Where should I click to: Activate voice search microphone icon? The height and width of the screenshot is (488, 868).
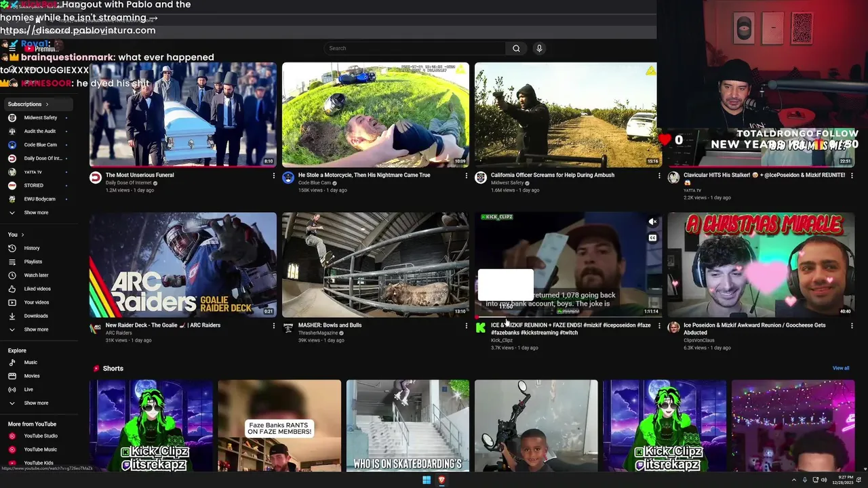pyautogui.click(x=539, y=48)
